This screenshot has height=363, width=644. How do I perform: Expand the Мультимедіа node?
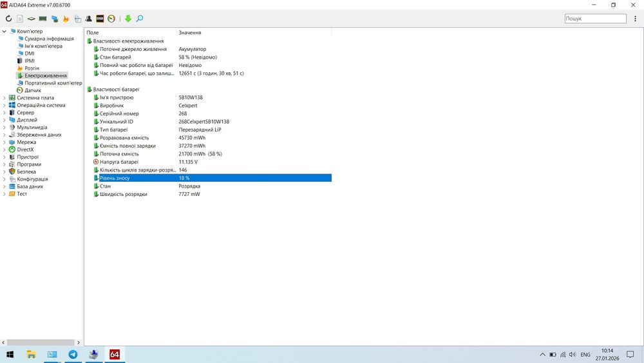coord(4,128)
